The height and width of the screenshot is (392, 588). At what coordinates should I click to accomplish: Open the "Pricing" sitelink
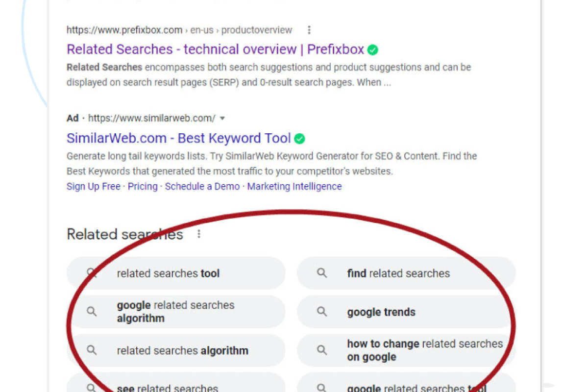(143, 186)
